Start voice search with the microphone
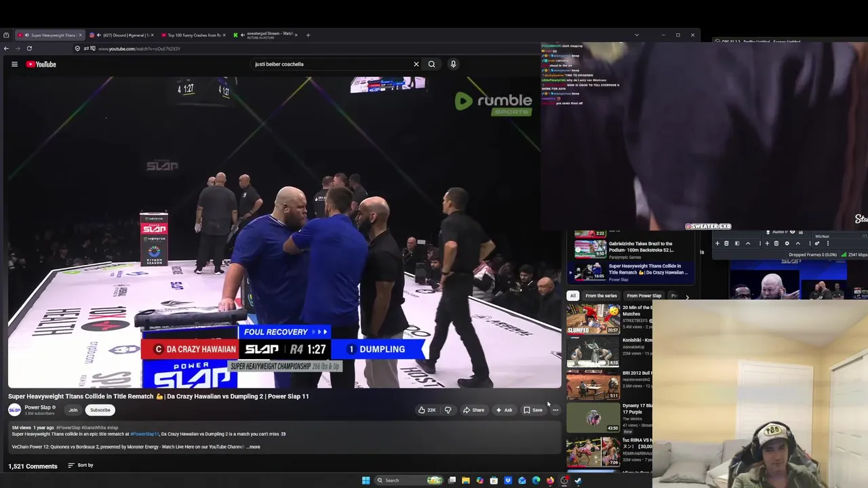The image size is (868, 488). point(453,64)
